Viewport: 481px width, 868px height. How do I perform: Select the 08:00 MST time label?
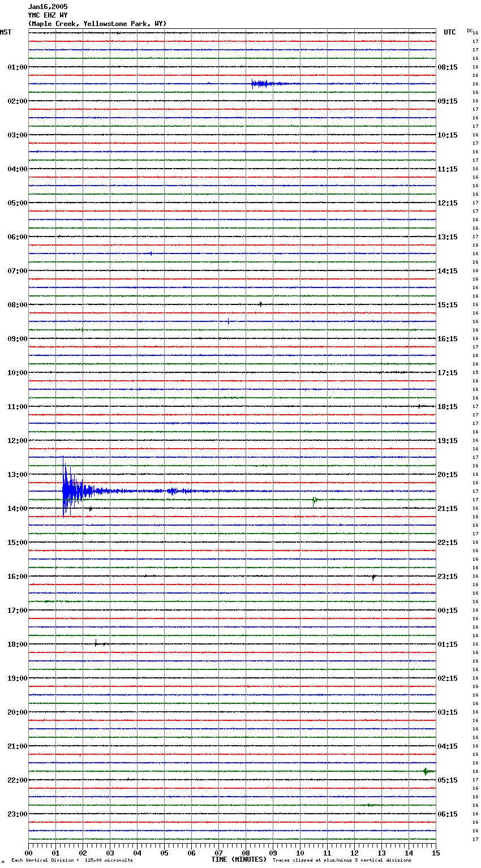[18, 305]
